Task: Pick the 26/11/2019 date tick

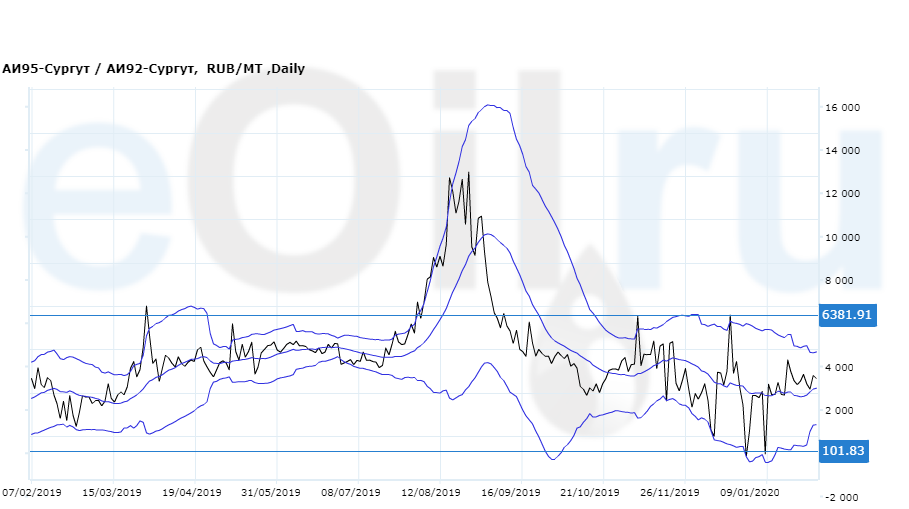Action: click(x=670, y=492)
